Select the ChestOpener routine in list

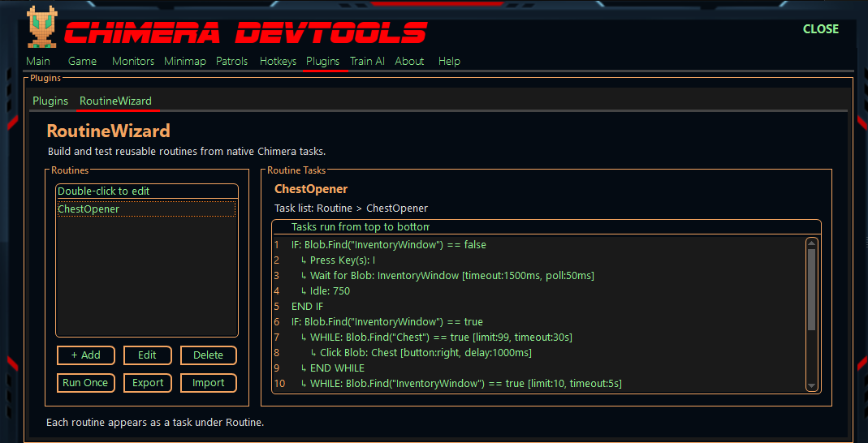point(147,209)
